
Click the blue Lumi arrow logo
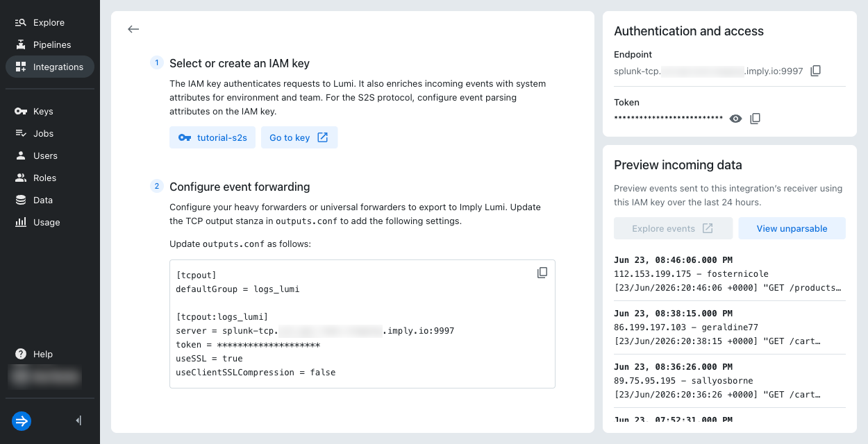click(22, 420)
